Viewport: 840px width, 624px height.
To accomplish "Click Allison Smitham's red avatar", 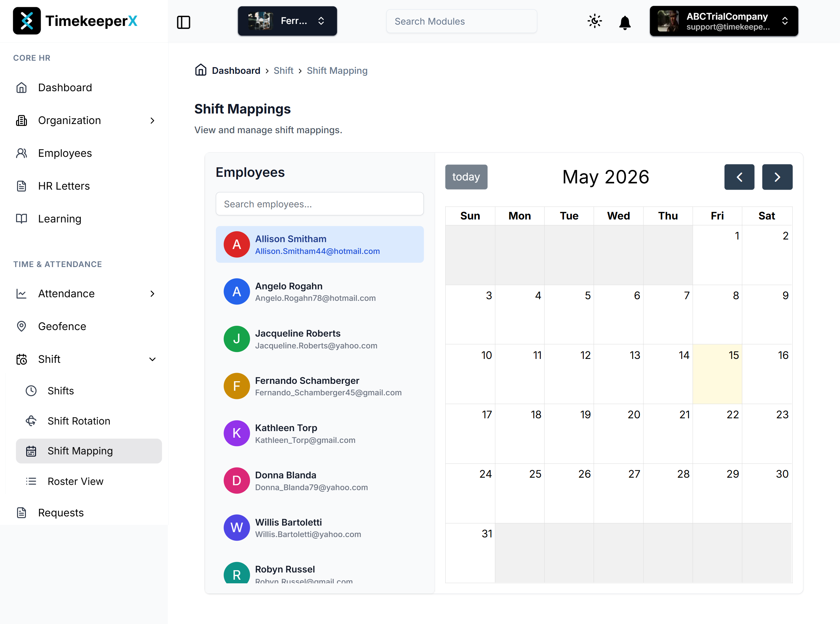I will (237, 244).
